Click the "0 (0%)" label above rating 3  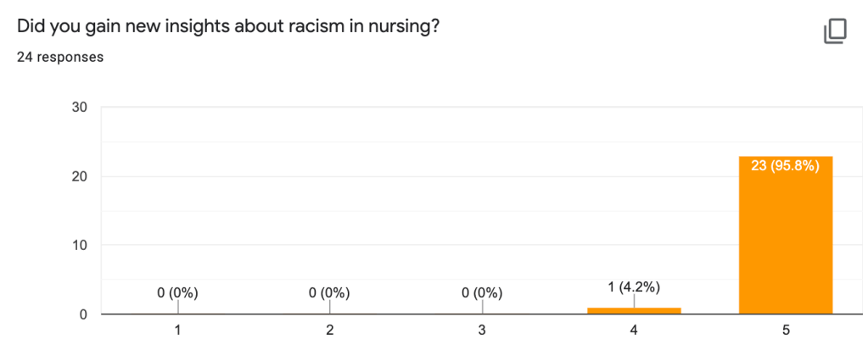[x=482, y=293]
